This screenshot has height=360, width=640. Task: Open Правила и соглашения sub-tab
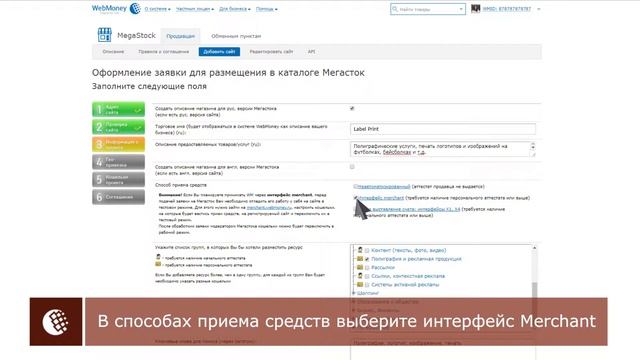[x=164, y=52]
